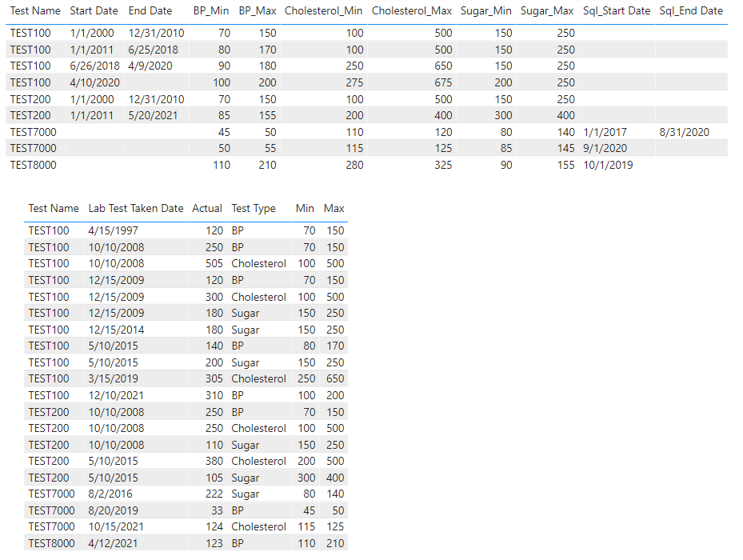Select the 275 Cholesterol_Min value
Viewport: 743px width, 560px height.
(x=354, y=82)
